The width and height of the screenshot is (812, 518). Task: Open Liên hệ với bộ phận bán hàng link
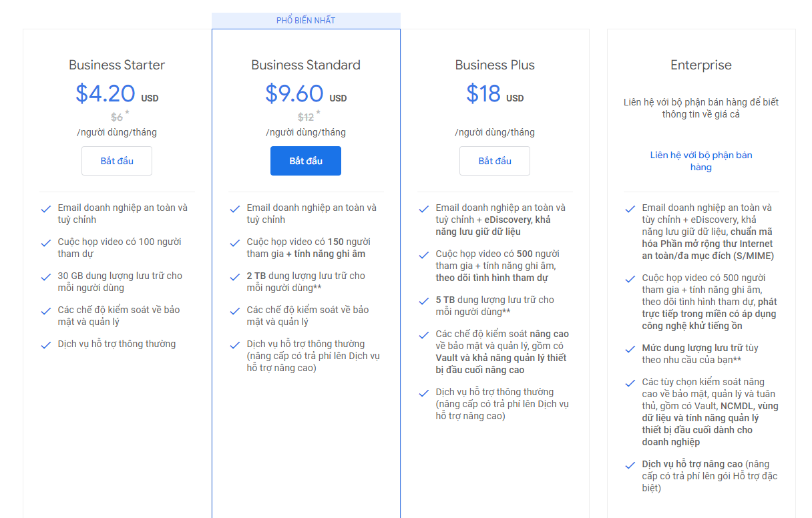[701, 161]
